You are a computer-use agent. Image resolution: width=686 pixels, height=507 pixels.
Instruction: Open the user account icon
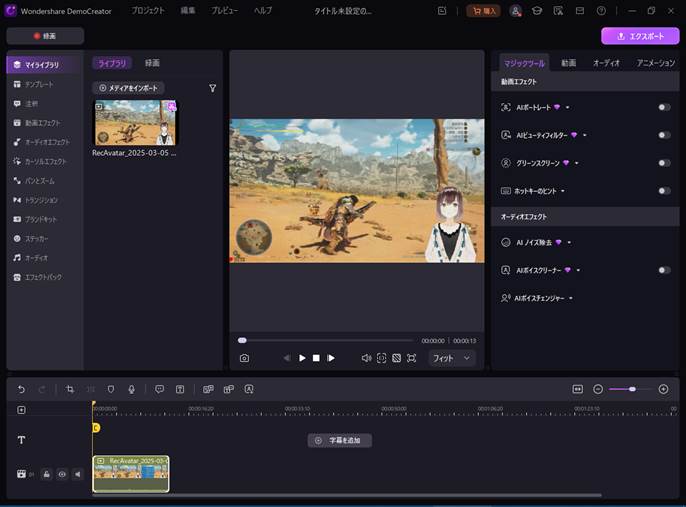(516, 11)
